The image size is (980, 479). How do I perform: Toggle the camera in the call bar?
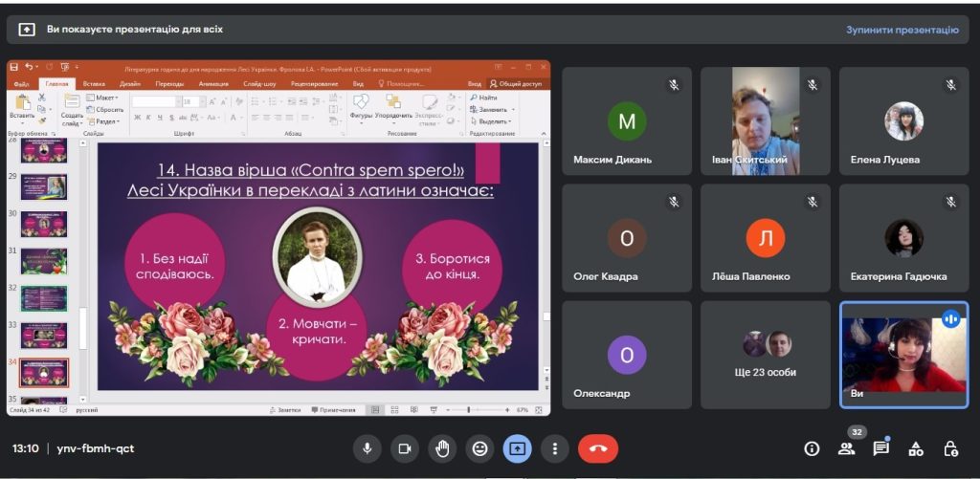click(x=405, y=448)
